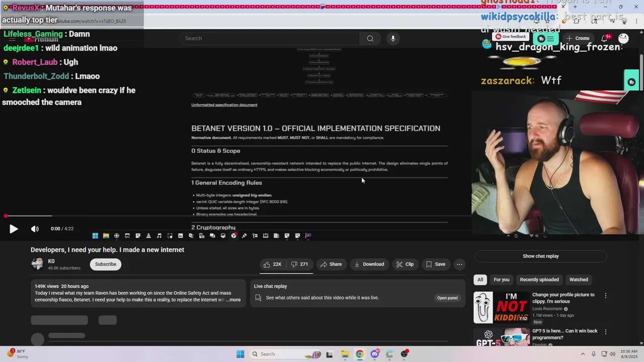Like the video (22K thumbs up)
This screenshot has width=644, height=362.
(272, 264)
